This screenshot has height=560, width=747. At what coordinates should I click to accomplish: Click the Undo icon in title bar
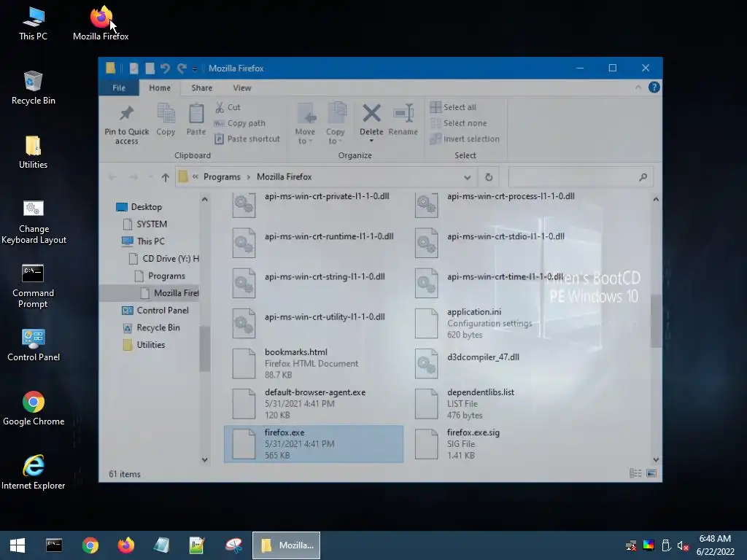pos(165,69)
